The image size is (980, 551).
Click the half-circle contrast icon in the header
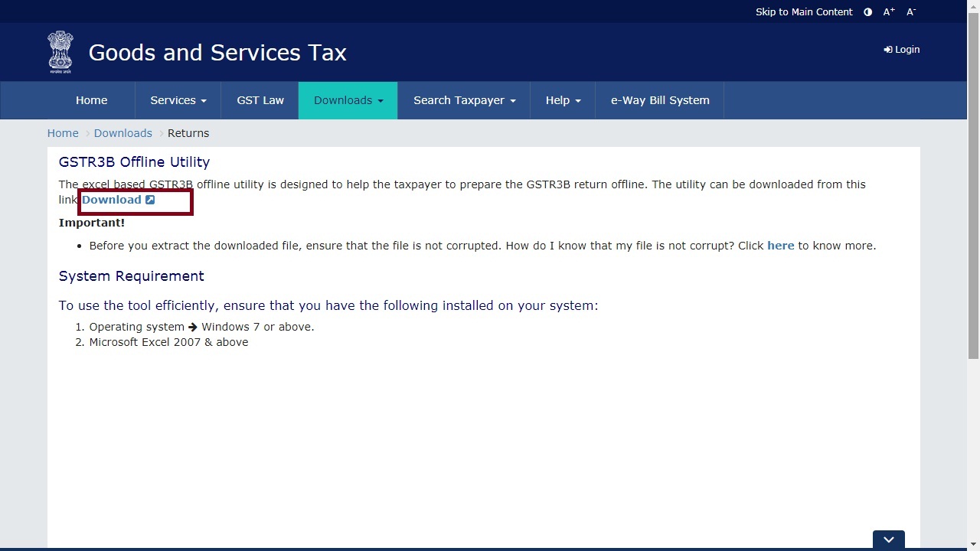(867, 11)
